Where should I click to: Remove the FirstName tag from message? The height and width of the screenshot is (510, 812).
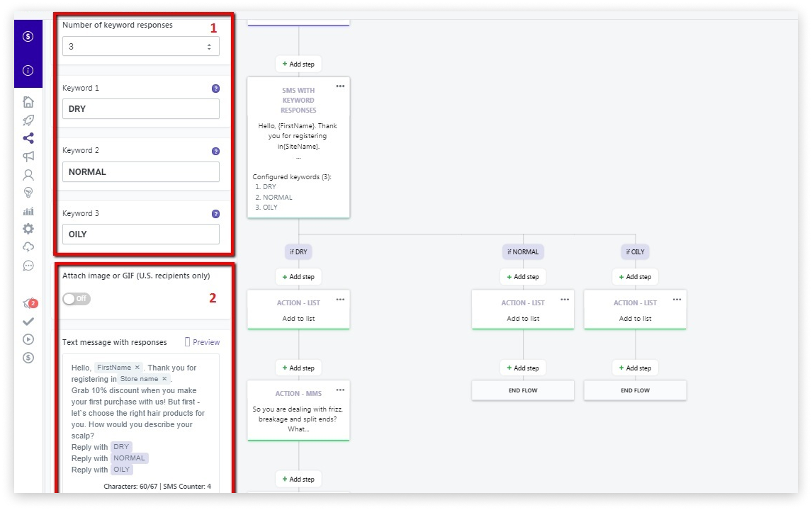pos(137,367)
